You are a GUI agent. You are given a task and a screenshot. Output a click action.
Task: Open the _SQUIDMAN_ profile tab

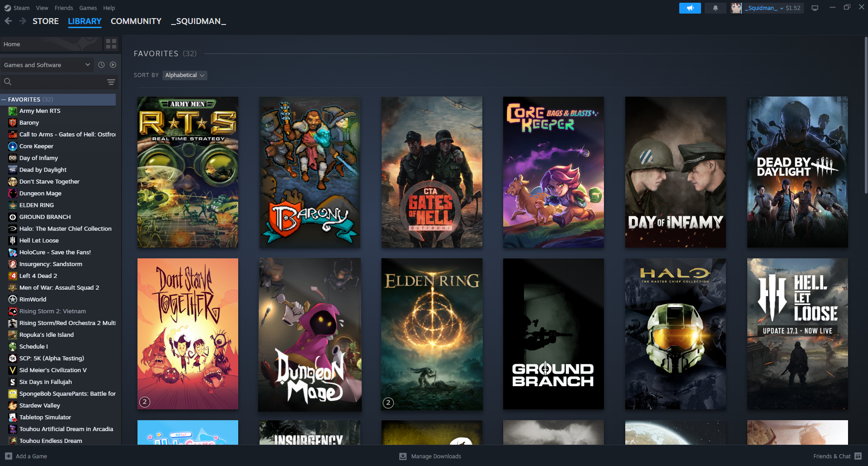pyautogui.click(x=198, y=21)
